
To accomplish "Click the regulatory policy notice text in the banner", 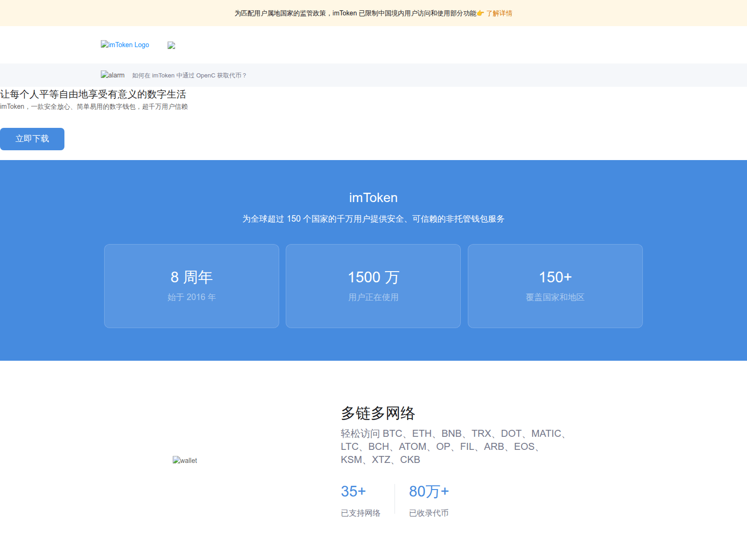I will pos(355,14).
